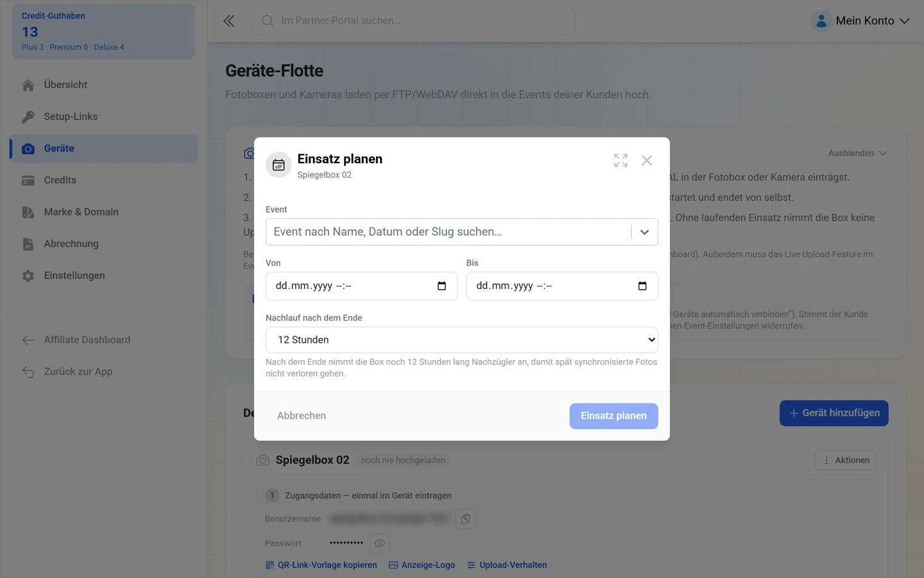The width and height of the screenshot is (924, 578).
Task: Collapse the sidebar with double-chevron icon
Action: click(x=229, y=21)
